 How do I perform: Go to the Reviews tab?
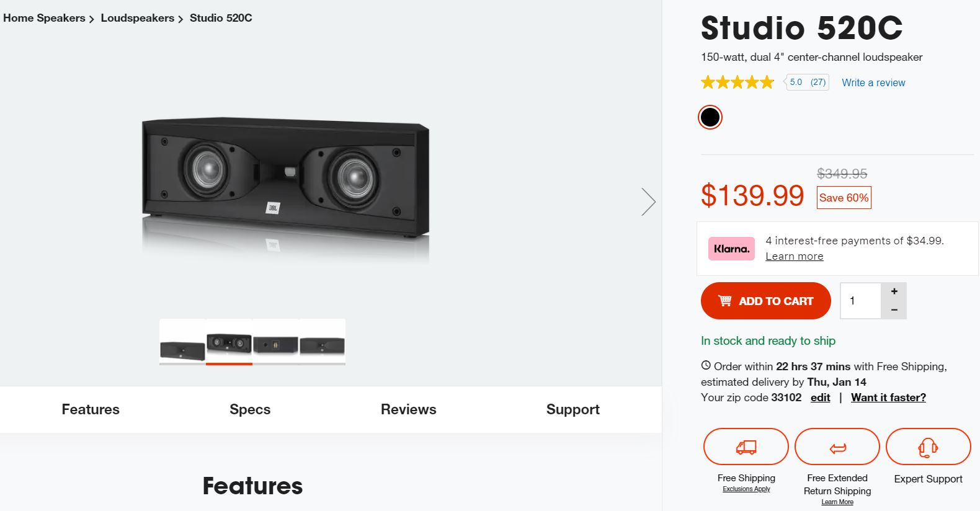coord(408,409)
